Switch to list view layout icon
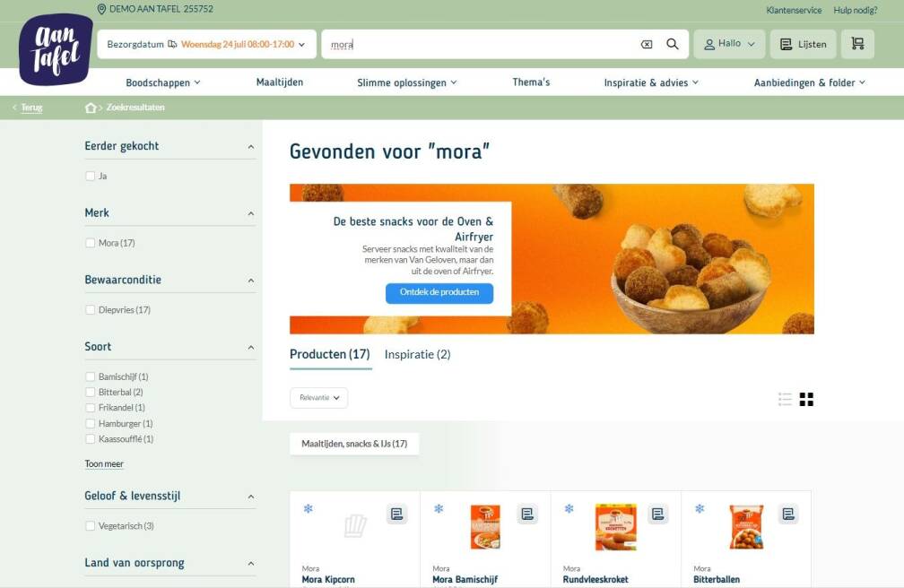This screenshot has height=588, width=904. pyautogui.click(x=785, y=399)
